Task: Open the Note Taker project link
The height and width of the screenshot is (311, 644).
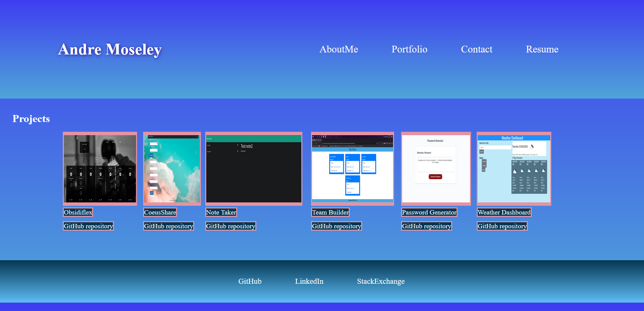Action: click(221, 212)
